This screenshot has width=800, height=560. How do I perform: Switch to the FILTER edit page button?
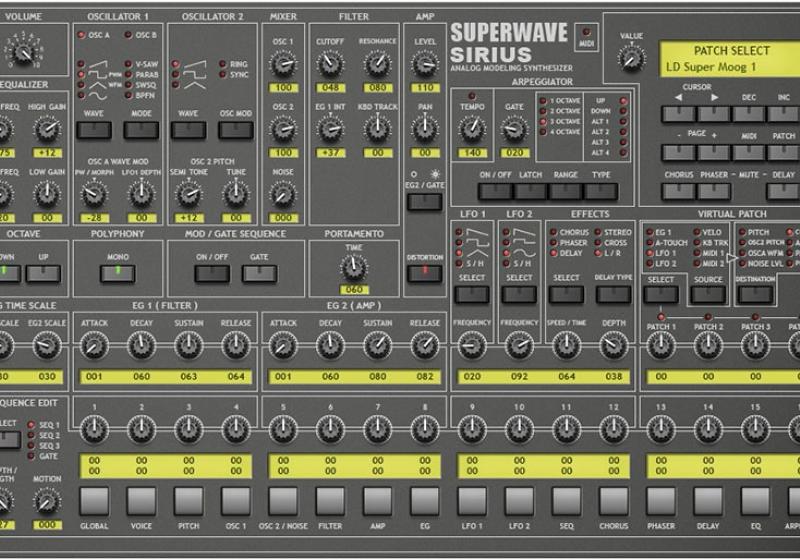(x=331, y=500)
